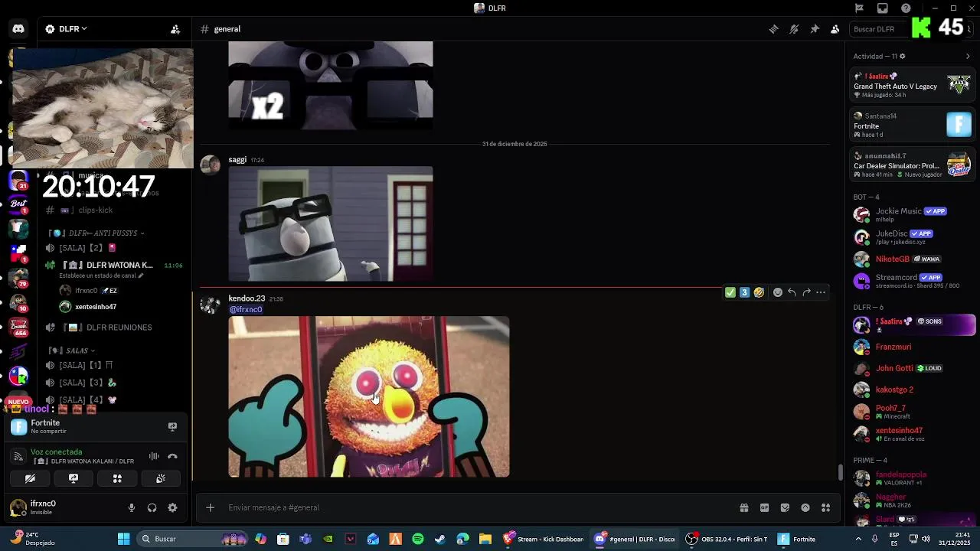Open the sticker picker in the message bar
This screenshot has width=980, height=551.
pyautogui.click(x=785, y=507)
